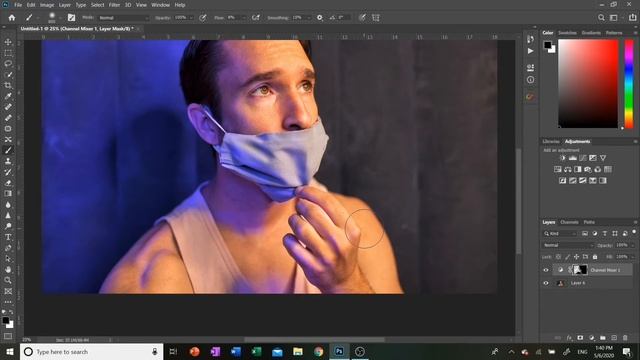Image resolution: width=640 pixels, height=360 pixels.
Task: Select the Eraser tool
Action: click(8, 183)
